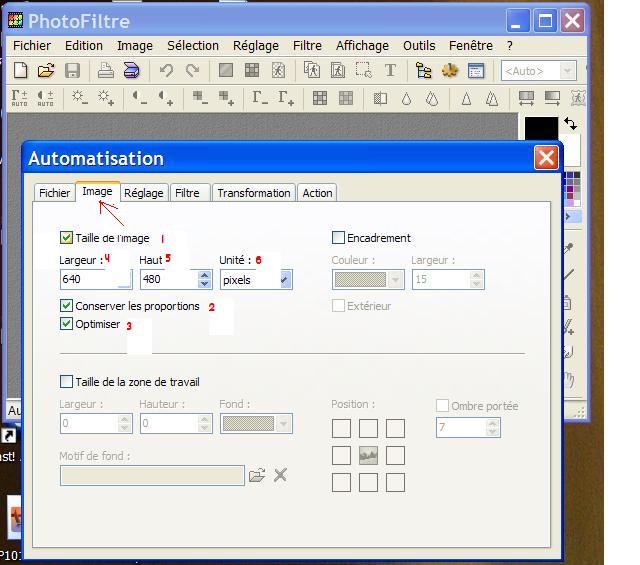Toggle the Taille de l'image checkbox
This screenshot has height=565, width=640.
(66, 238)
